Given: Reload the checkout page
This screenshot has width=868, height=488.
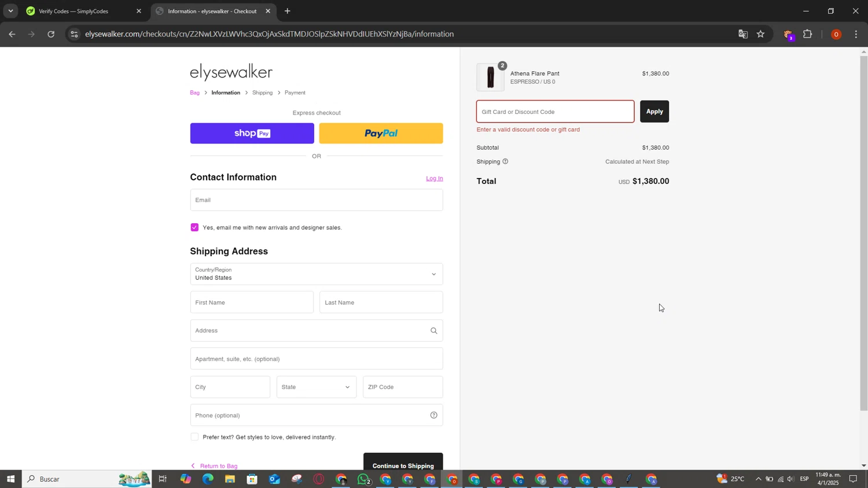Looking at the screenshot, I should point(51,34).
